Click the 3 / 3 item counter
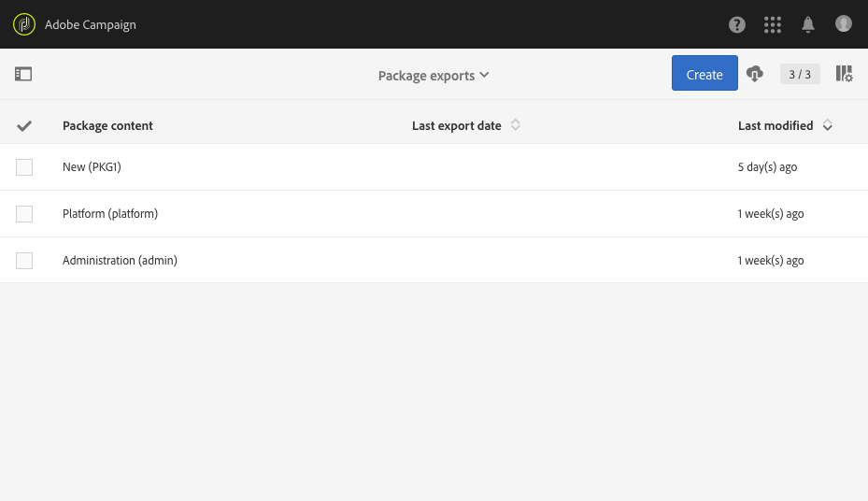868x501 pixels. tap(800, 74)
